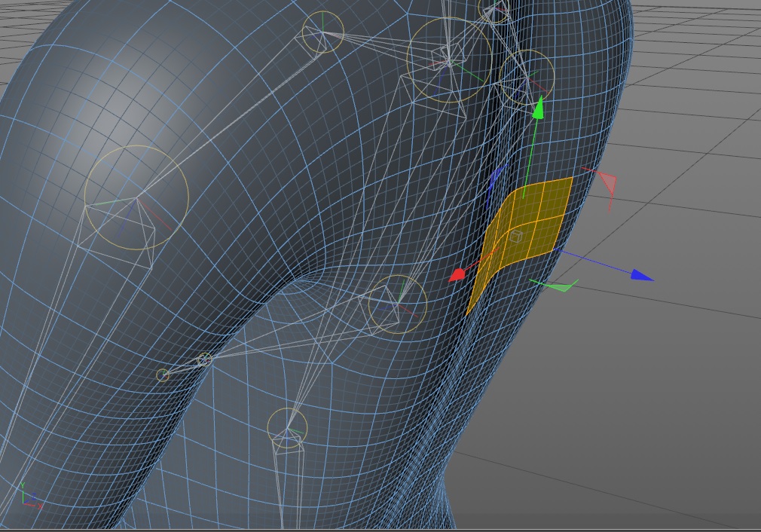Click the world axis indicator in the corner

tap(30, 496)
